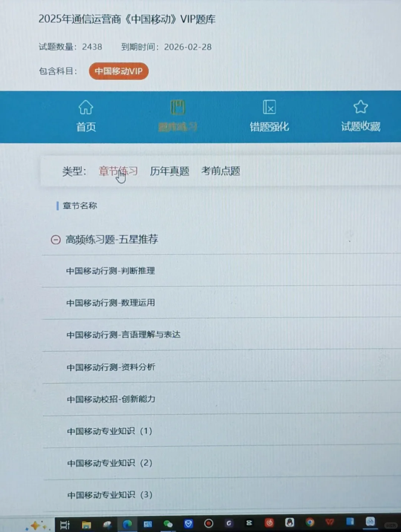Switch to 历年真题 type
The image size is (401, 532).
(x=170, y=171)
